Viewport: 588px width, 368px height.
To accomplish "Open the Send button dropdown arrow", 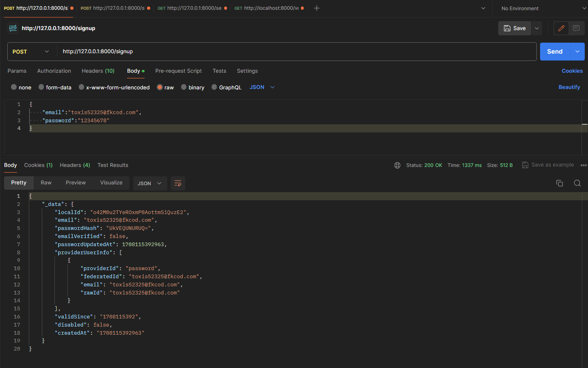I will (577, 52).
